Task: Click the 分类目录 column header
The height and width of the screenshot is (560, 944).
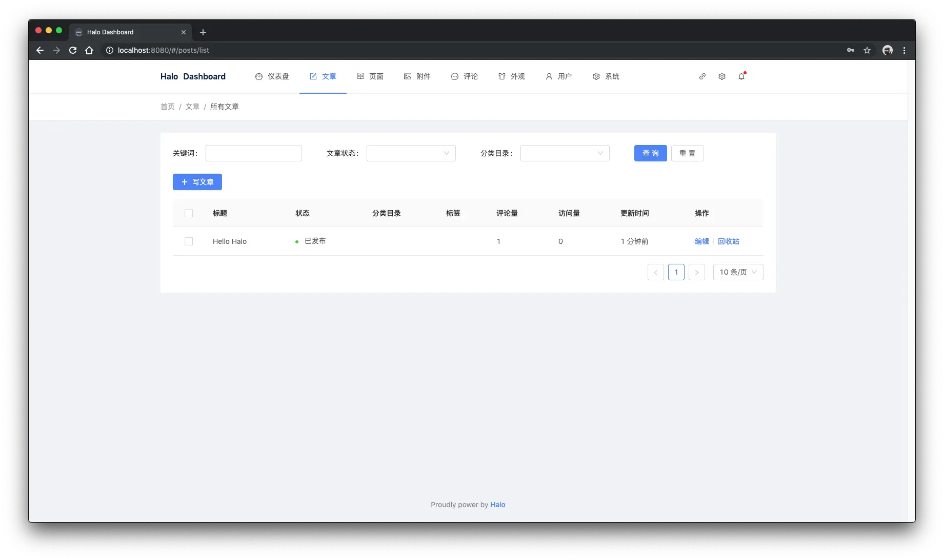Action: pos(387,213)
